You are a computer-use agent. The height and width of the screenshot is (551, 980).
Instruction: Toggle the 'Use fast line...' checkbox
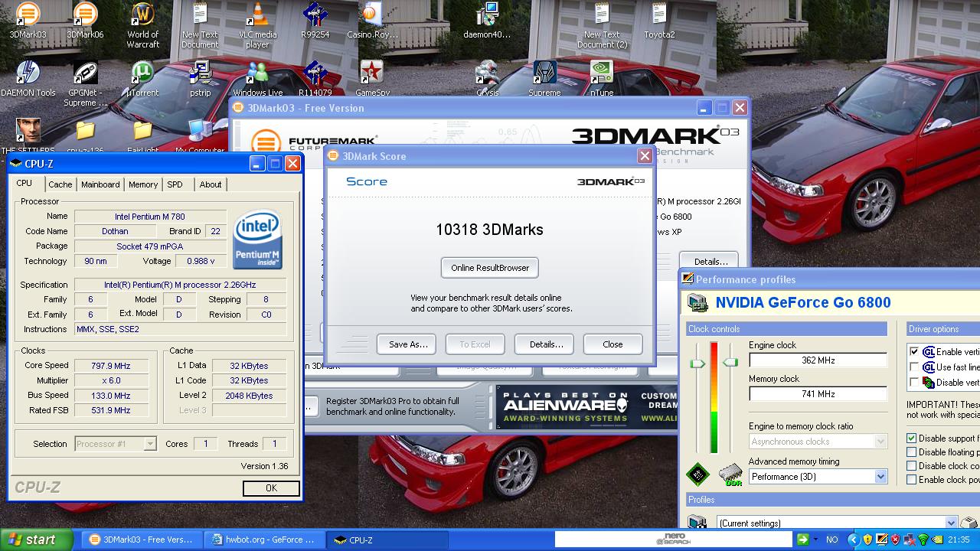click(x=913, y=367)
